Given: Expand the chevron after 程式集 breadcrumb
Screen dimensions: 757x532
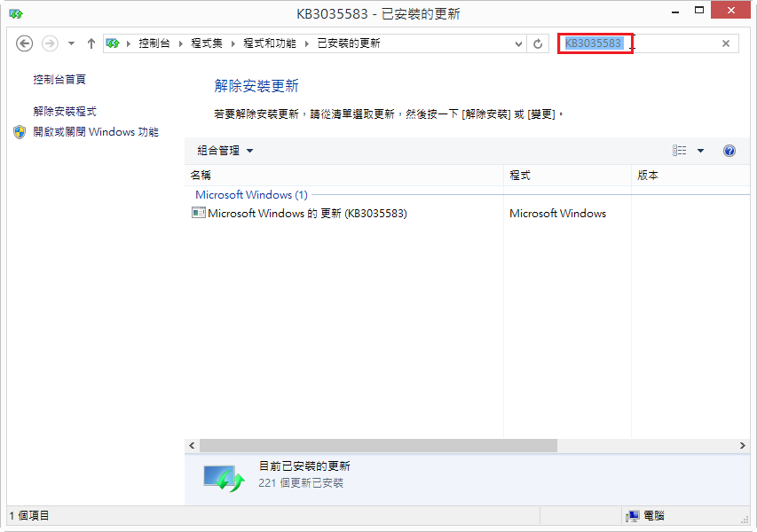Looking at the screenshot, I should [x=233, y=44].
